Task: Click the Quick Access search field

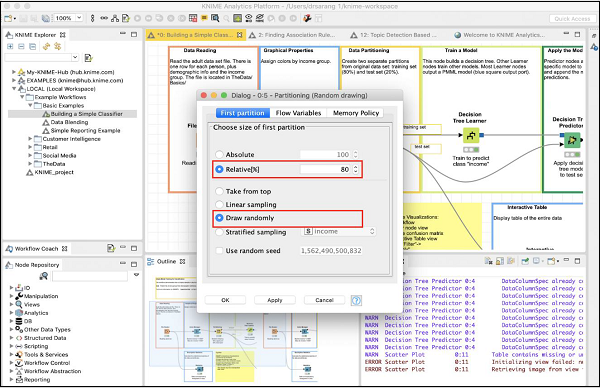Action: click(572, 19)
